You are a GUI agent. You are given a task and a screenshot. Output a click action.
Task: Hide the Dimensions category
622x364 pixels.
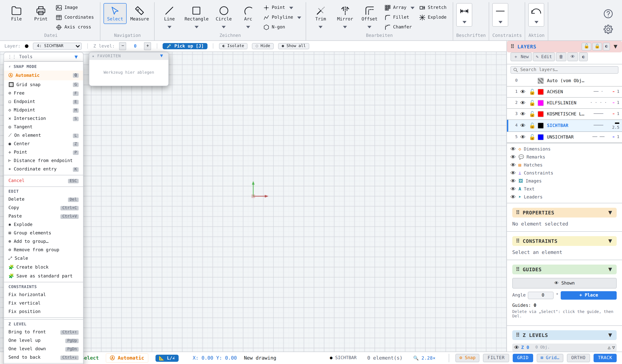513,149
